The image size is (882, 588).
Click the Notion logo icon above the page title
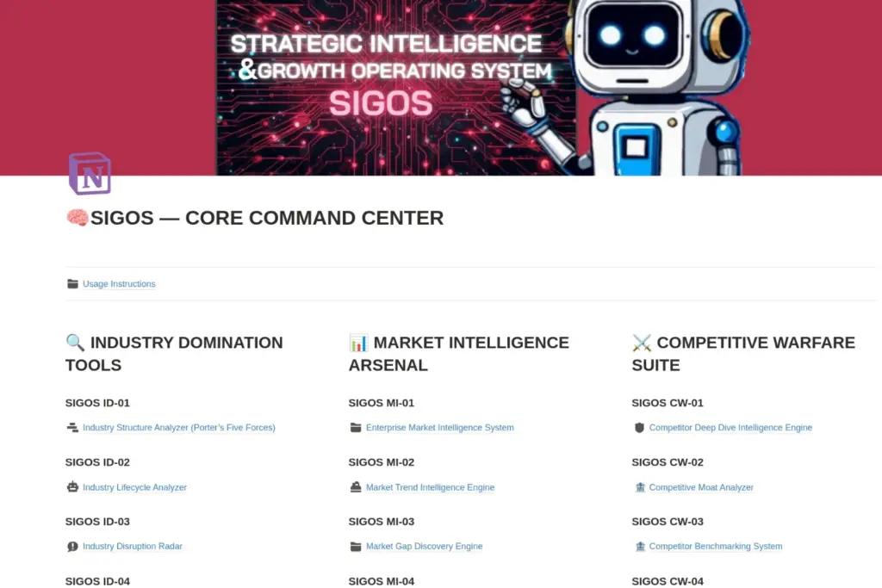(89, 173)
